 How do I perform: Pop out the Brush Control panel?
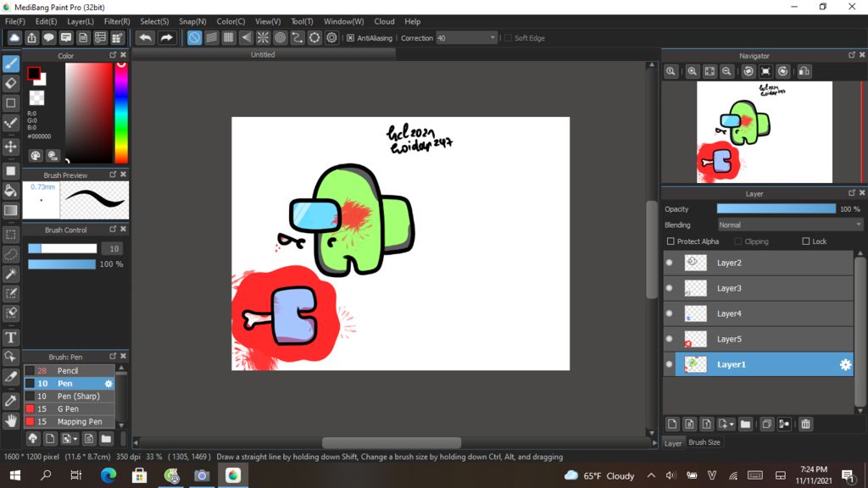113,229
